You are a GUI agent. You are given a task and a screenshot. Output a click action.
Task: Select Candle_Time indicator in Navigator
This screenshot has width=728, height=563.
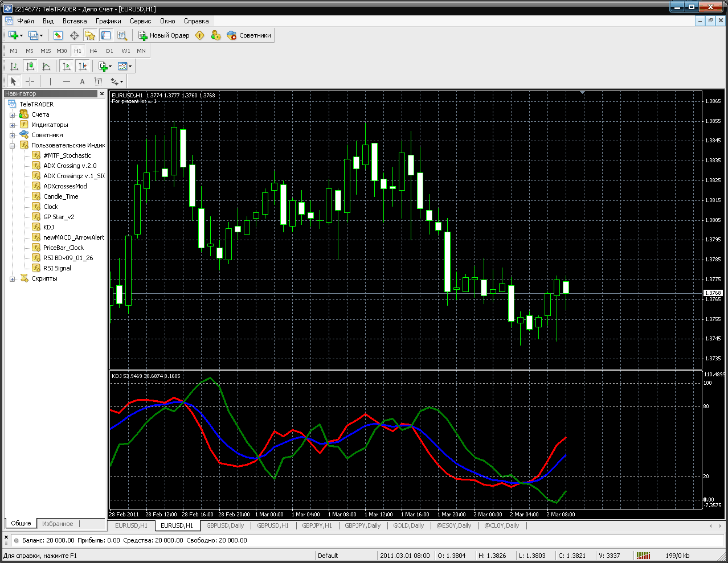61,196
